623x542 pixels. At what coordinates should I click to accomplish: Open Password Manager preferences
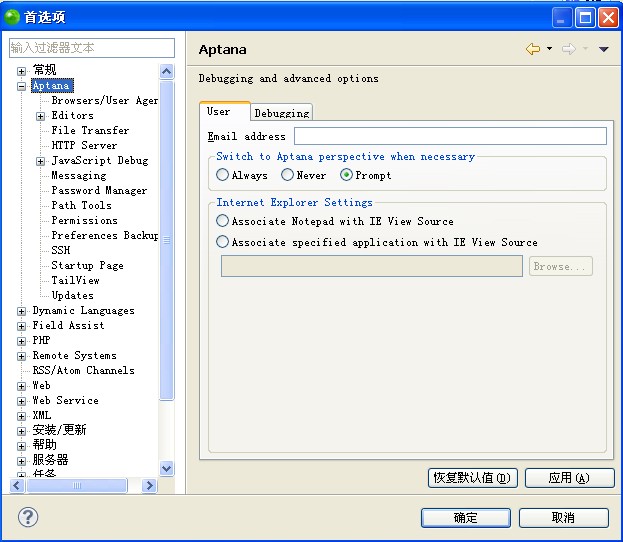tap(99, 190)
